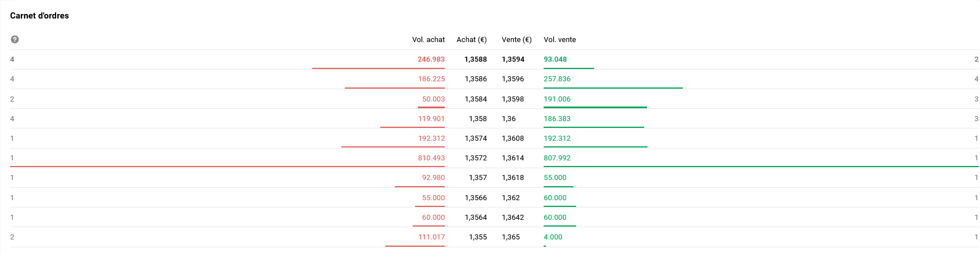Click the help question mark icon

point(15,39)
